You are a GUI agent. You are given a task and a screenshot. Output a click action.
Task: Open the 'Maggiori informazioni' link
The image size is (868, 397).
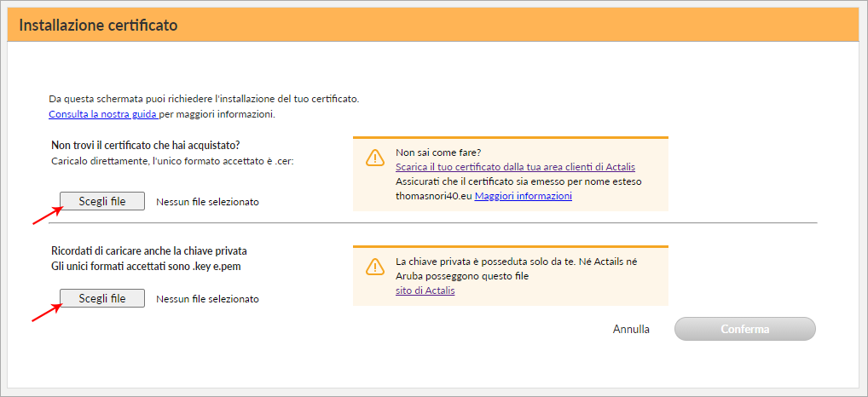point(524,196)
